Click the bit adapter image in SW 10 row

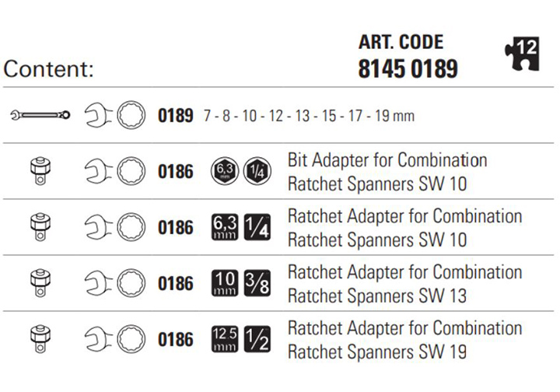point(40,171)
